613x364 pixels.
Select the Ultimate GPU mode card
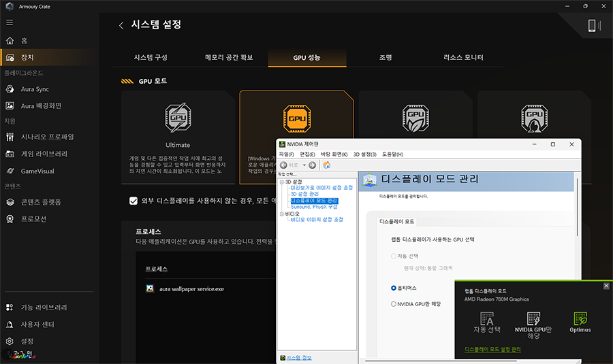point(178,137)
